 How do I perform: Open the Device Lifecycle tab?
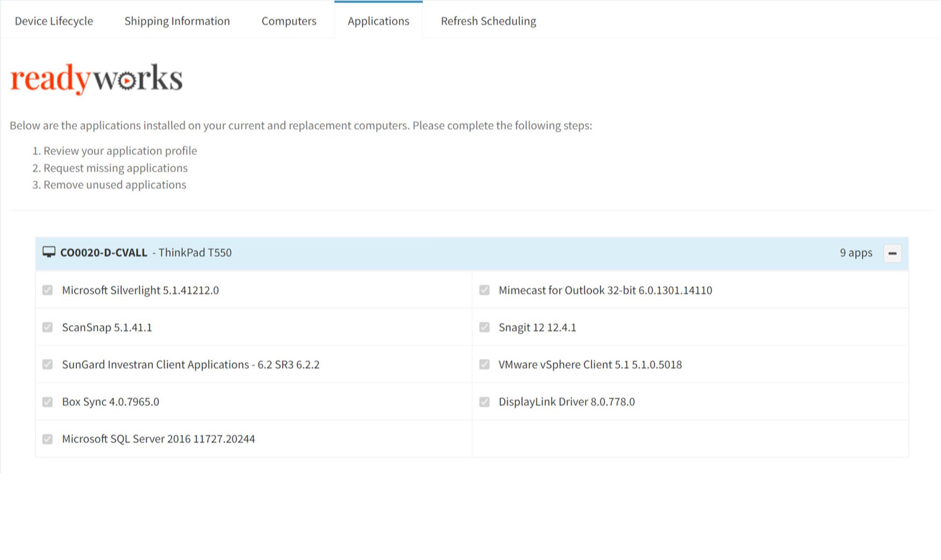point(54,21)
